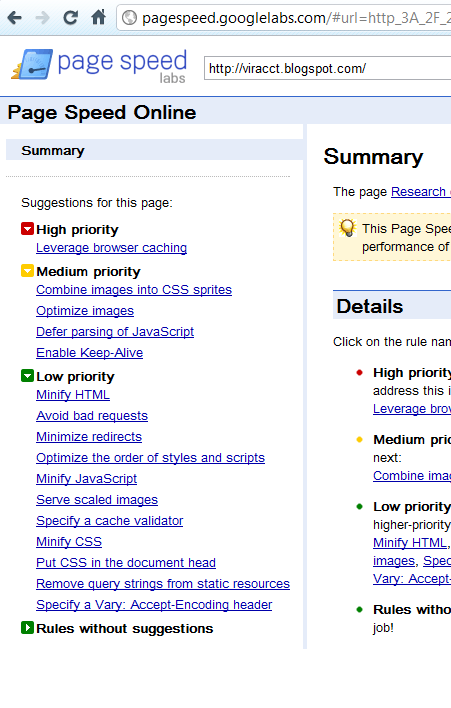Screen dimensions: 451x708
Task: Collapse the High priority section
Action: 27,228
